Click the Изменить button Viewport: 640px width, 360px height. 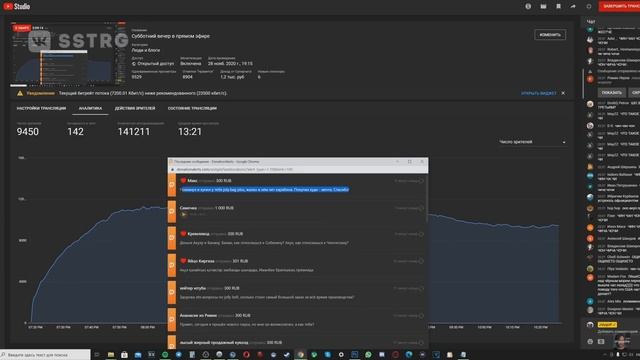point(550,35)
